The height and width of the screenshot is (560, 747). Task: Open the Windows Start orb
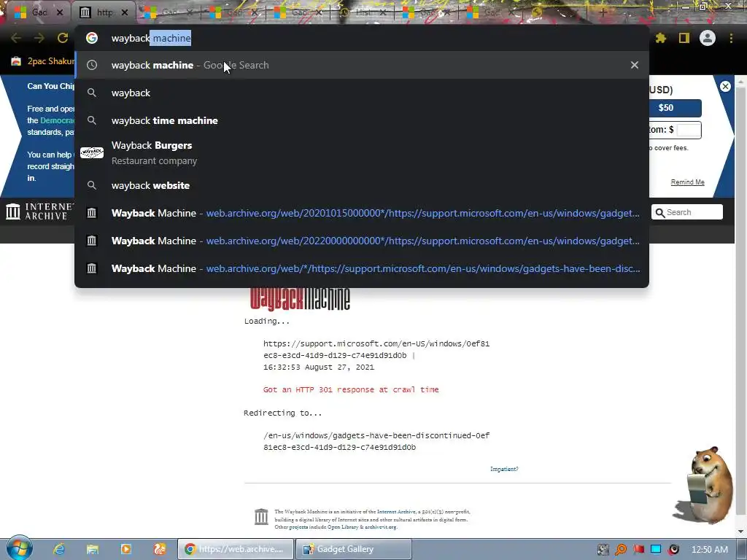[19, 548]
